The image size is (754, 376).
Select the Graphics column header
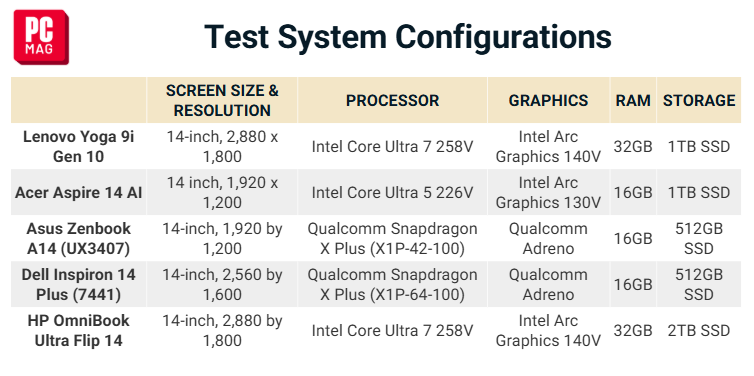(548, 100)
